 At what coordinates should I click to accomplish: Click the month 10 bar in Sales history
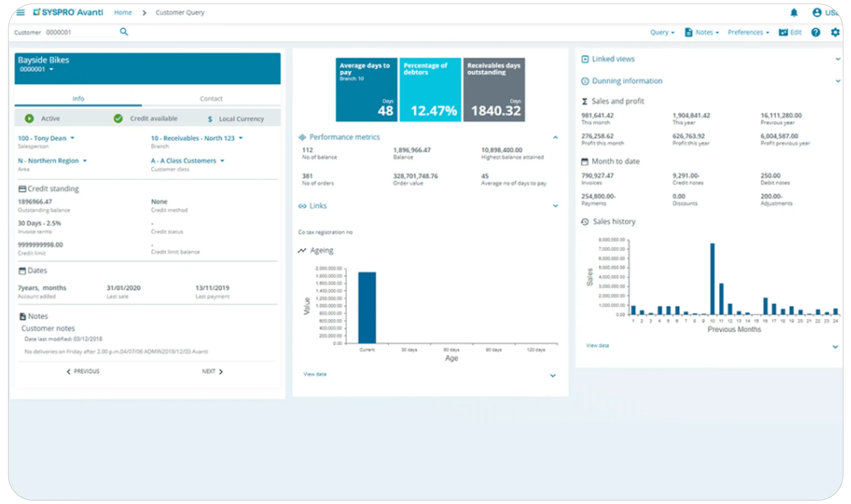coord(712,279)
